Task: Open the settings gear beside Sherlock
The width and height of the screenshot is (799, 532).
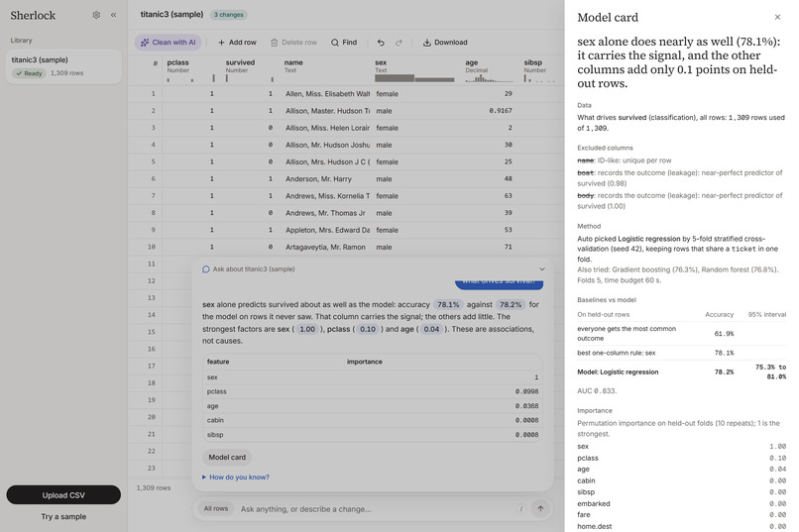Action: click(x=96, y=15)
